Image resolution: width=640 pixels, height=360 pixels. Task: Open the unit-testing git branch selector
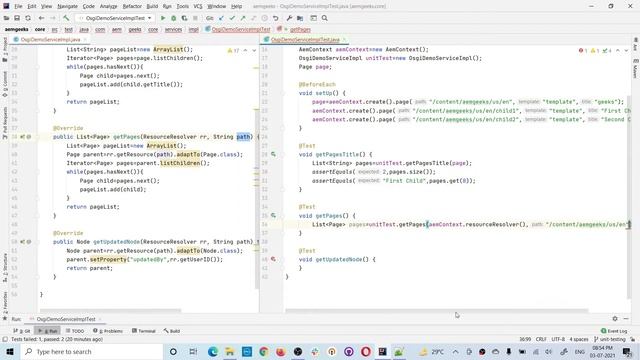click(x=609, y=339)
